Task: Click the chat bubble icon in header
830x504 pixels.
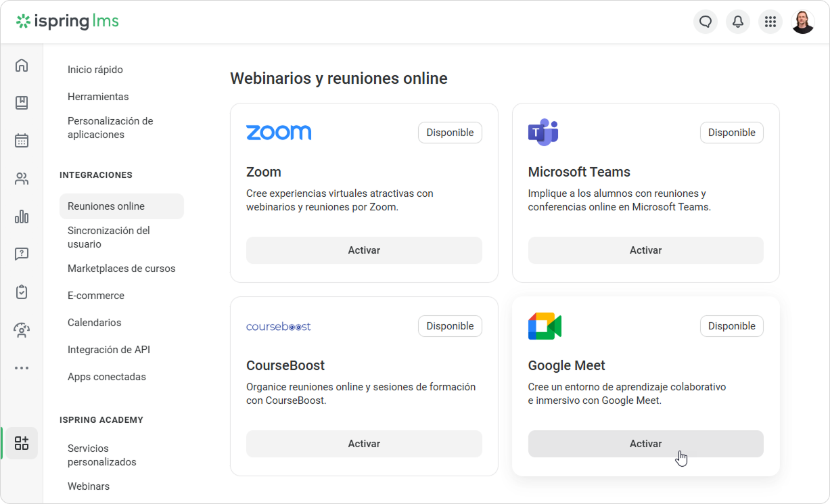Action: (706, 22)
